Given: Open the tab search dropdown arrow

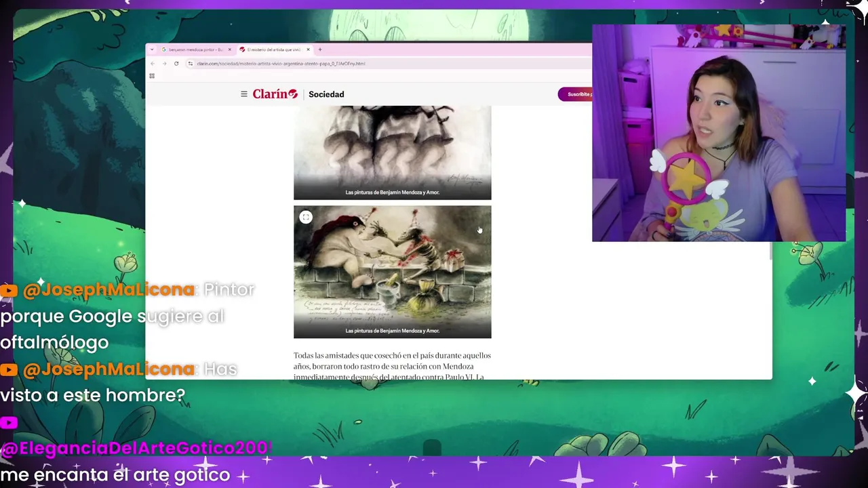Looking at the screenshot, I should pyautogui.click(x=151, y=49).
